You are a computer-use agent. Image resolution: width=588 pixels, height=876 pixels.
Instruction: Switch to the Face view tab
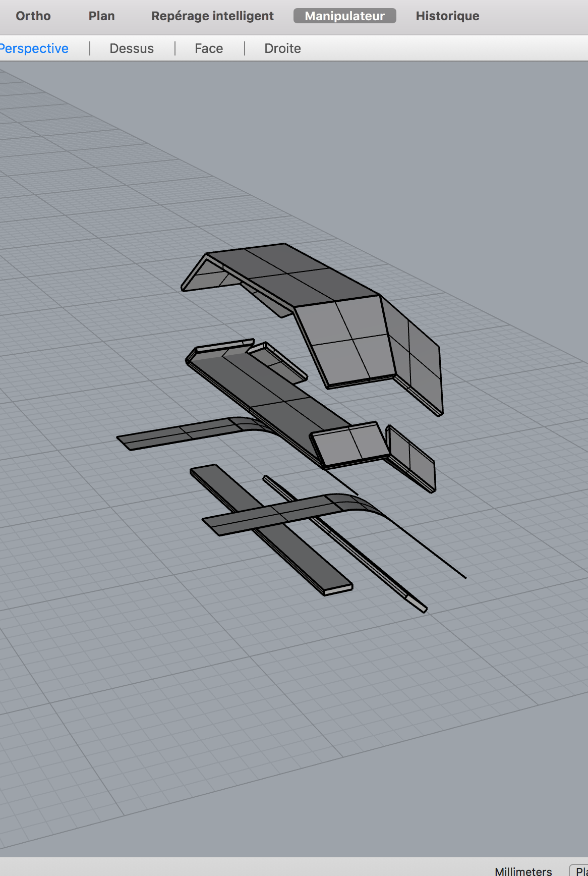pyautogui.click(x=209, y=48)
